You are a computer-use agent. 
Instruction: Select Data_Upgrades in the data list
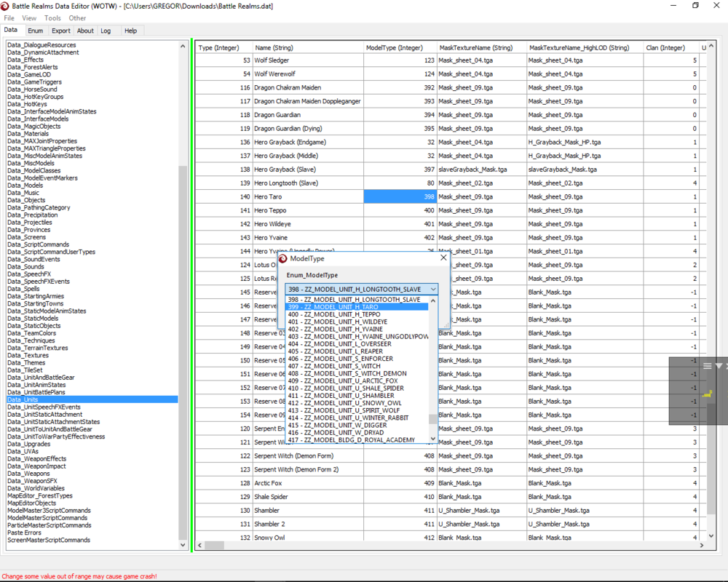tap(29, 444)
